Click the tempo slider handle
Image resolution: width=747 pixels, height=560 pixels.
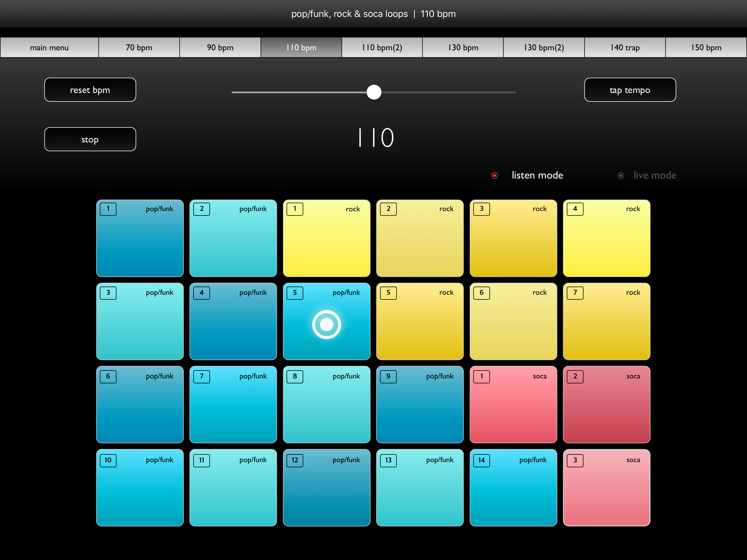[374, 92]
